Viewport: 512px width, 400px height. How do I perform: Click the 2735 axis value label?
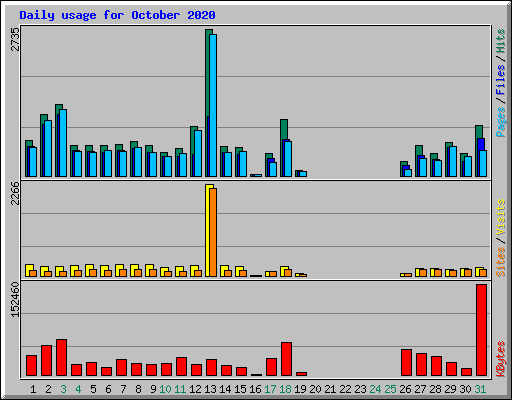pyautogui.click(x=15, y=39)
